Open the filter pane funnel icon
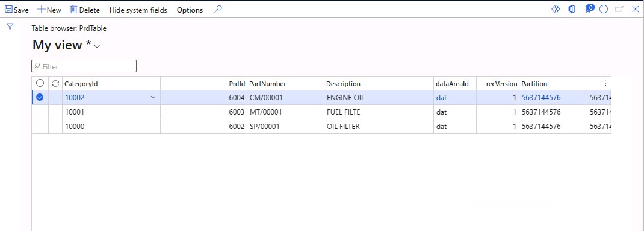Viewport: 644px width, 231px height. [x=10, y=27]
